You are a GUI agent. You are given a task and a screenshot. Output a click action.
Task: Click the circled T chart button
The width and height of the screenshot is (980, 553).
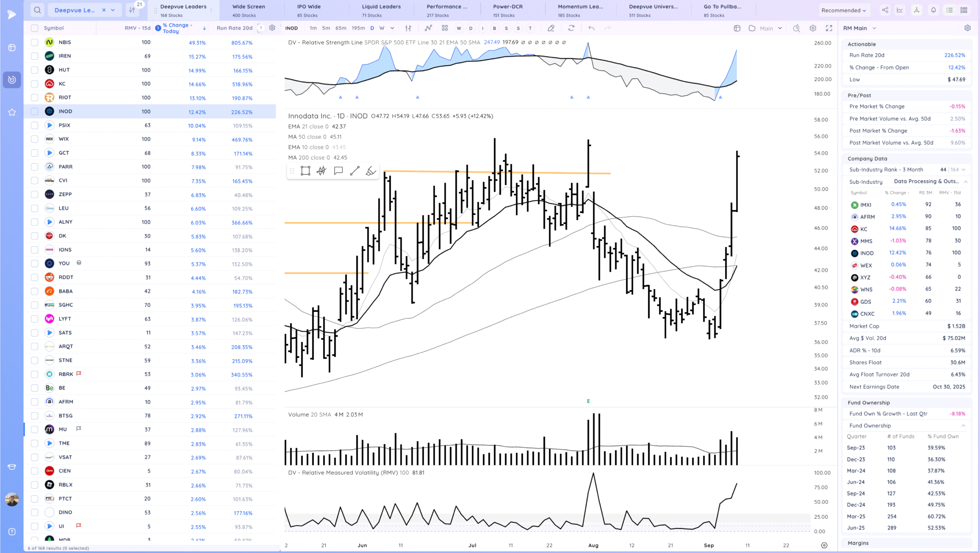(x=530, y=28)
